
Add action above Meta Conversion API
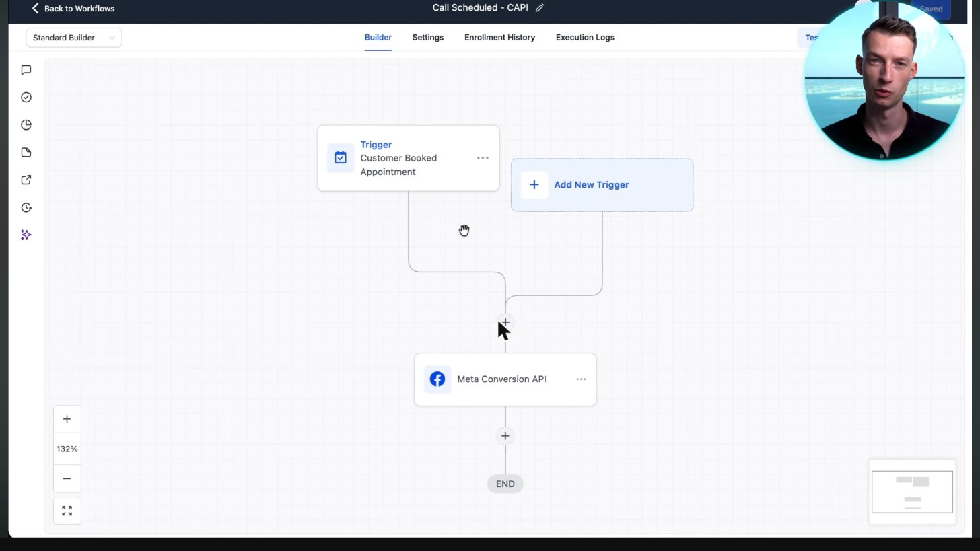[505, 323]
